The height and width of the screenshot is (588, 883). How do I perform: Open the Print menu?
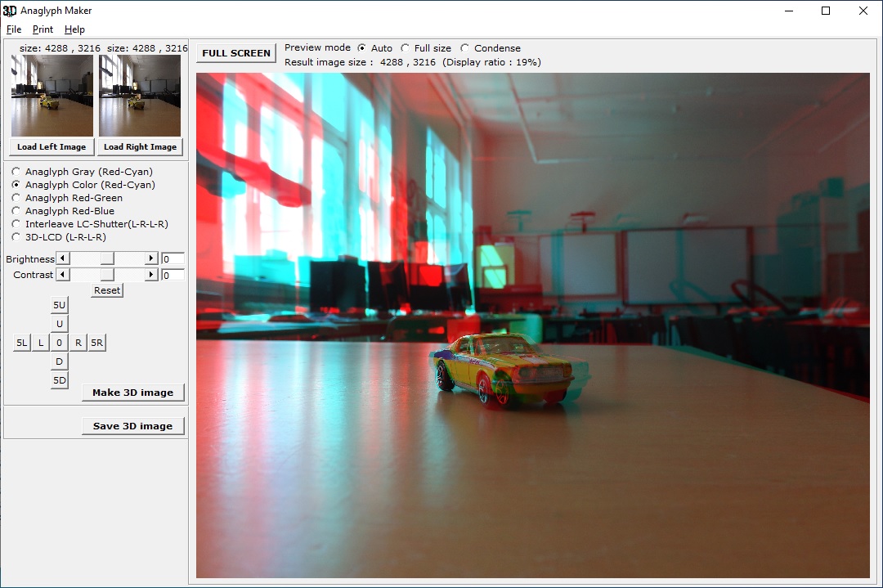click(43, 29)
